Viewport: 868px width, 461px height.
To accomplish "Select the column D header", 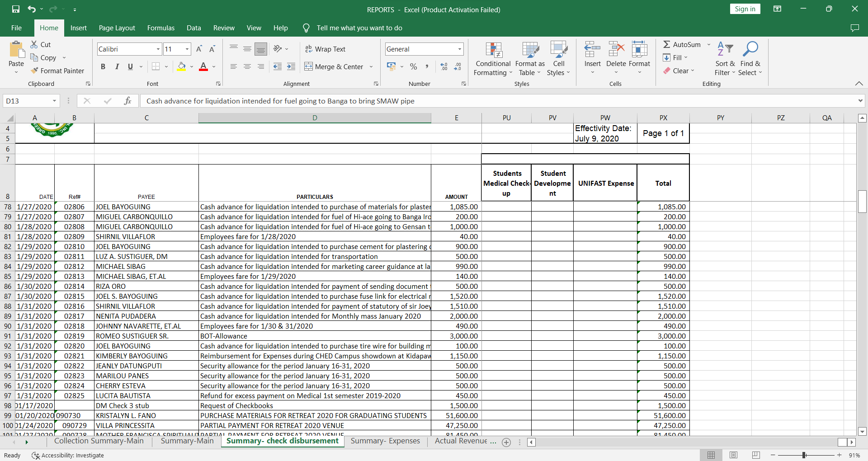I will pos(315,118).
